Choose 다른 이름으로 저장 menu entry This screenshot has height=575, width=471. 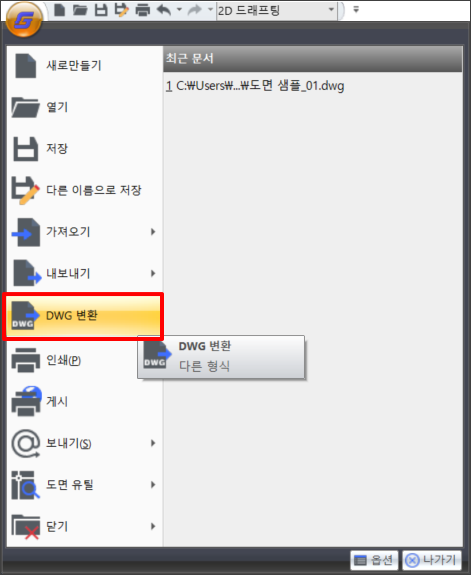point(84,190)
